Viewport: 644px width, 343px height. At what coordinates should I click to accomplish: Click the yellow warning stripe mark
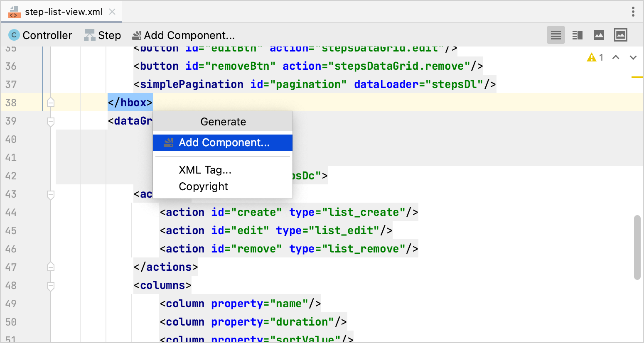[637, 77]
